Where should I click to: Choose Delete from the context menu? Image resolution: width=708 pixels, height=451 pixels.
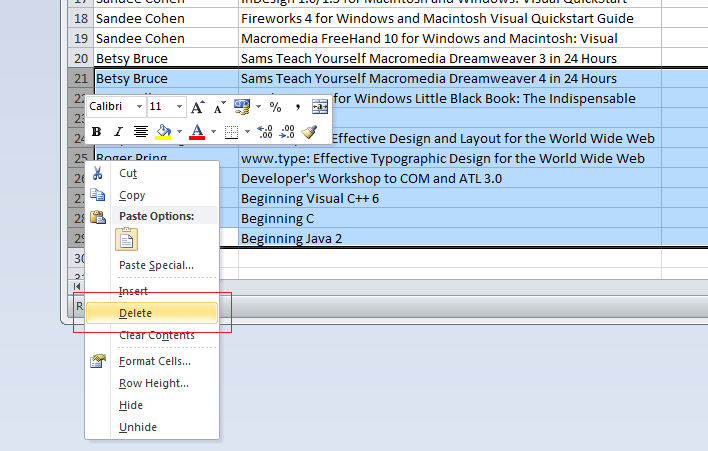[152, 313]
